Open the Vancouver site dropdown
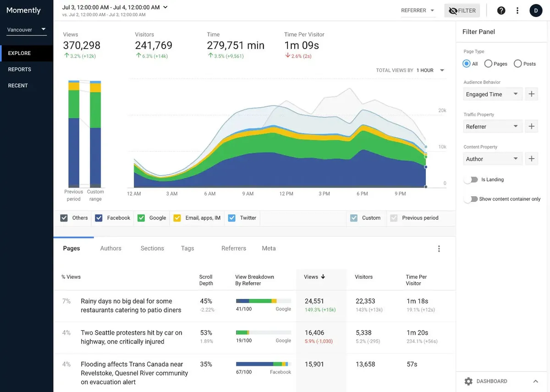 coord(27,30)
